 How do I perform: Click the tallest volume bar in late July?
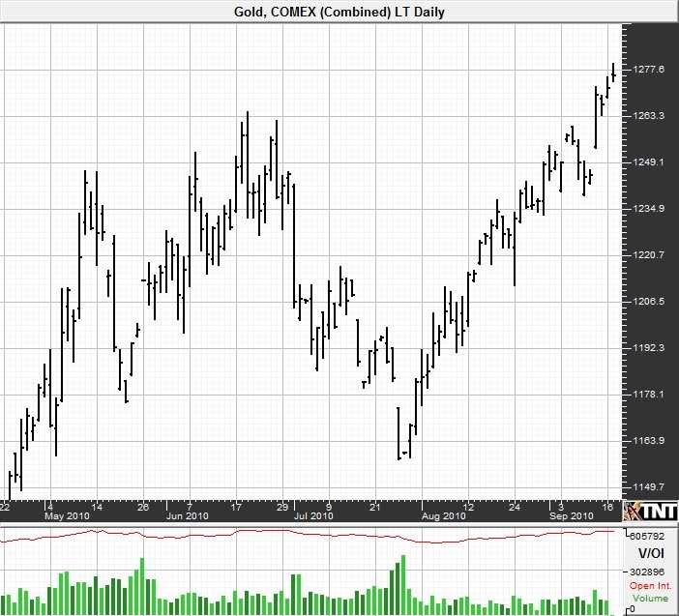[403, 584]
